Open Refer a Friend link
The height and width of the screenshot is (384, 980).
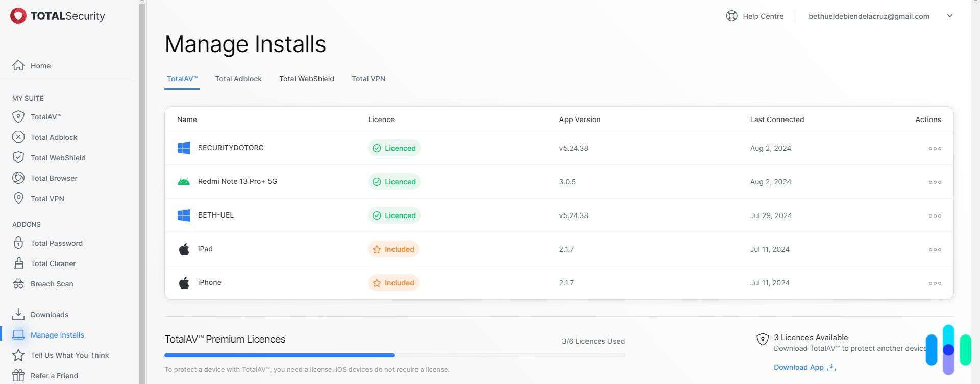tap(54, 376)
